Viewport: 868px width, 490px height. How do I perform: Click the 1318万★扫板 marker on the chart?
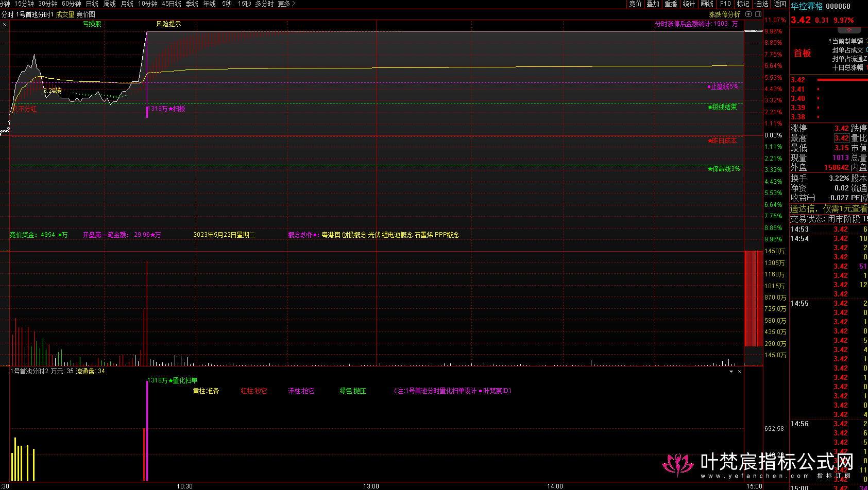[x=167, y=109]
